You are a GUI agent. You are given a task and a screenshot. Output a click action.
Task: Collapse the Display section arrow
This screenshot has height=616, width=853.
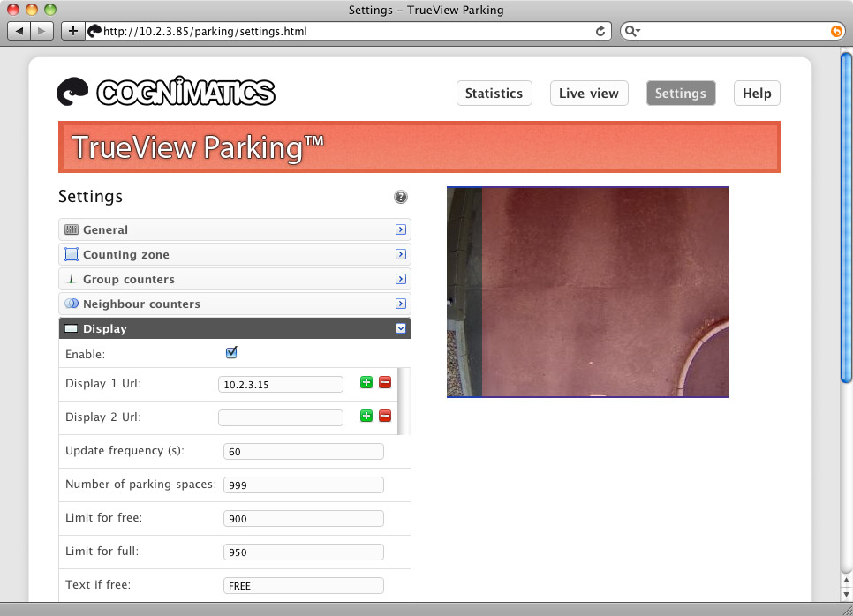(x=400, y=328)
